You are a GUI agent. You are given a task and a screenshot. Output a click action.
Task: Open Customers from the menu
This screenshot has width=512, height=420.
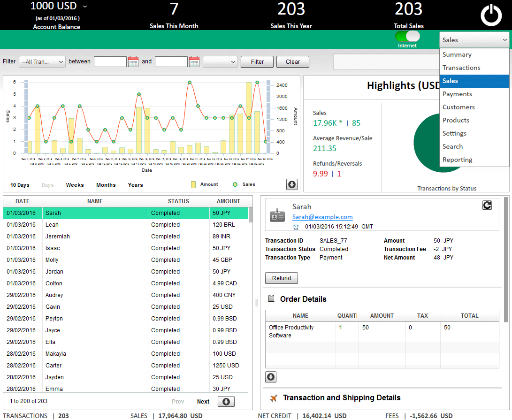[474, 107]
